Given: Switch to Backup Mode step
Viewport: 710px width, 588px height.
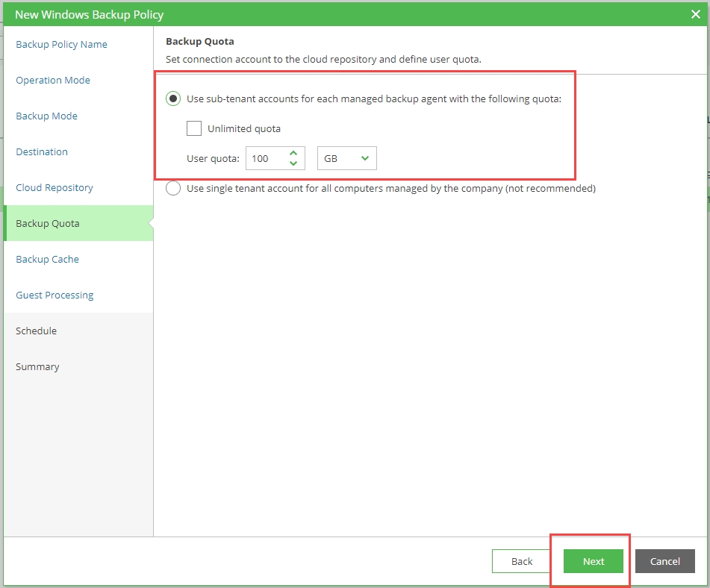Looking at the screenshot, I should (x=46, y=116).
